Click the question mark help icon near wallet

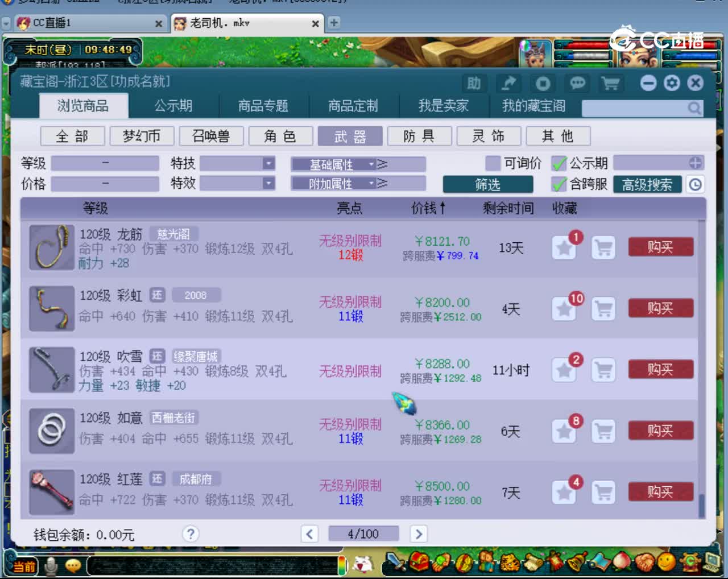(191, 534)
